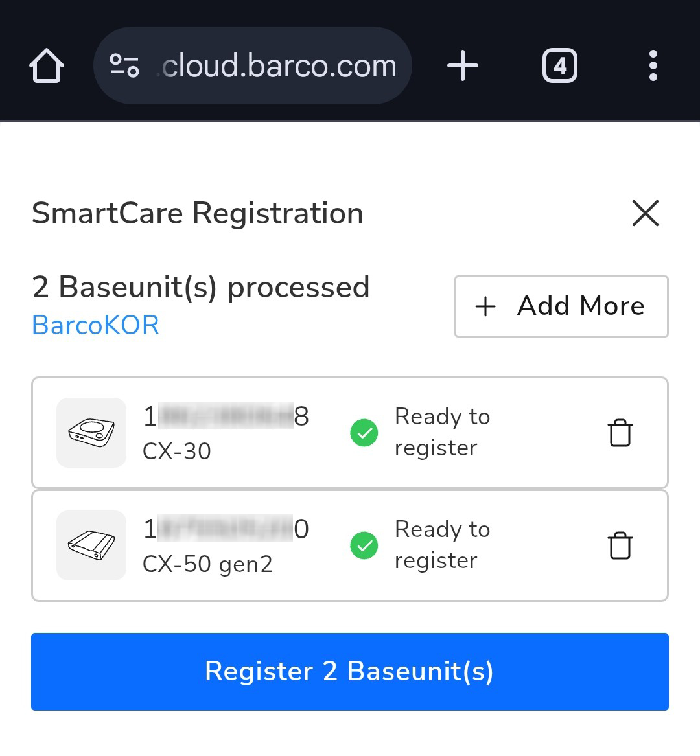Click the CX-30 Ready to register status
The width and height of the screenshot is (700, 756).
442,432
